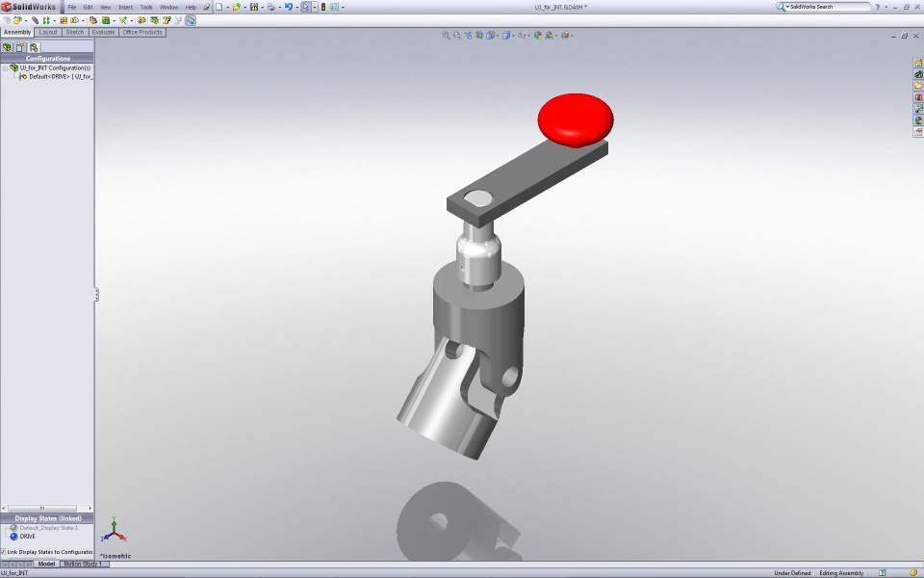Click the New Motion Study icon
The height and width of the screenshot is (578, 924).
click(141, 20)
